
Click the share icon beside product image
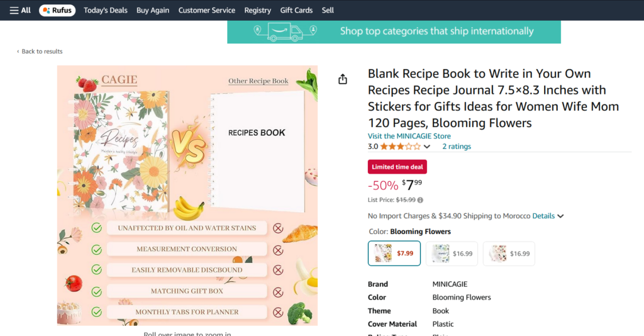click(x=343, y=79)
